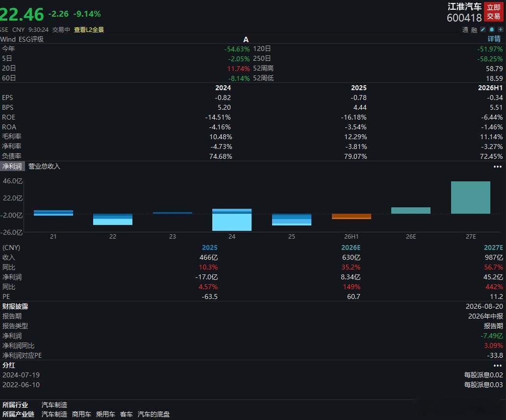The height and width of the screenshot is (420, 506).
Task: Click the Wind ESG评级 value A
Action: pos(246,39)
